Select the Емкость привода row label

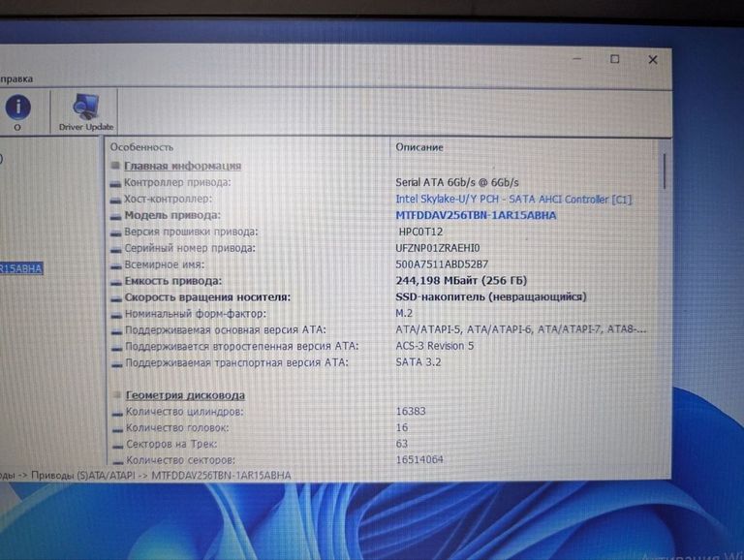pyautogui.click(x=173, y=281)
